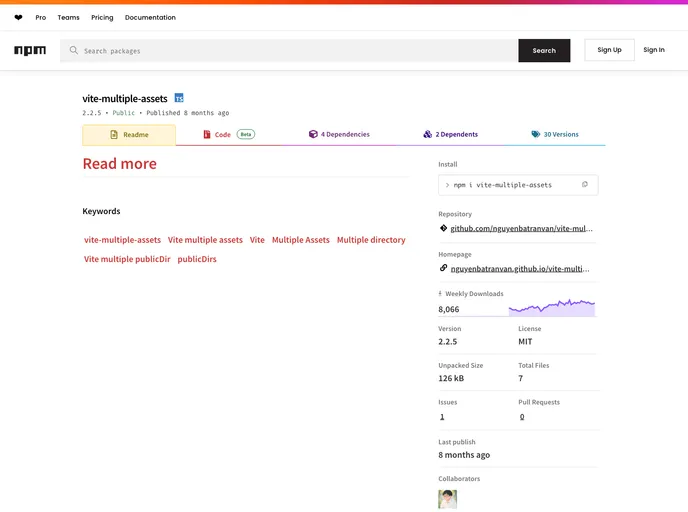Viewport: 688px width, 512px height.
Task: Open the issues count link 1
Action: tap(442, 417)
